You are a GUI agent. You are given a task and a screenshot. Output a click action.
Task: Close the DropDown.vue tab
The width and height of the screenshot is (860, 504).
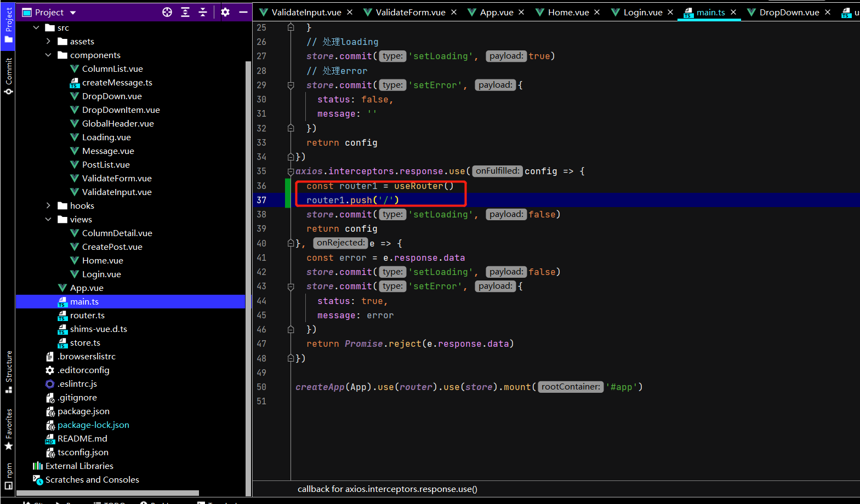[828, 12]
